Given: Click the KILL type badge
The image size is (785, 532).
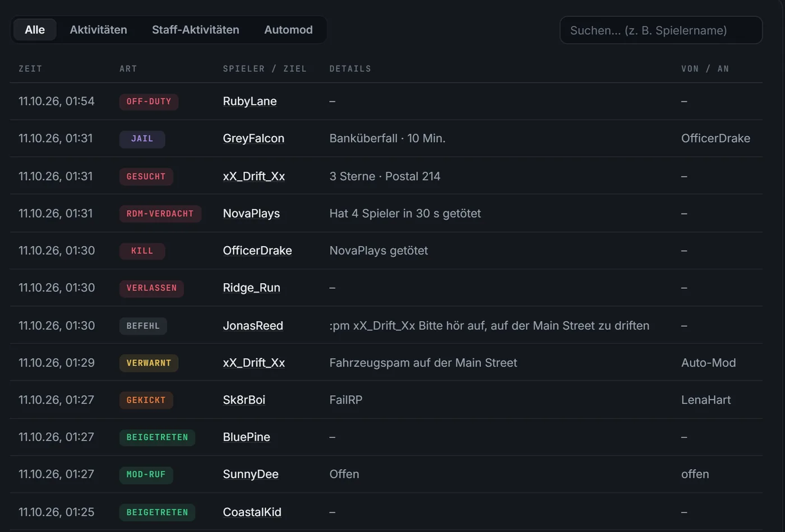Looking at the screenshot, I should [x=142, y=251].
